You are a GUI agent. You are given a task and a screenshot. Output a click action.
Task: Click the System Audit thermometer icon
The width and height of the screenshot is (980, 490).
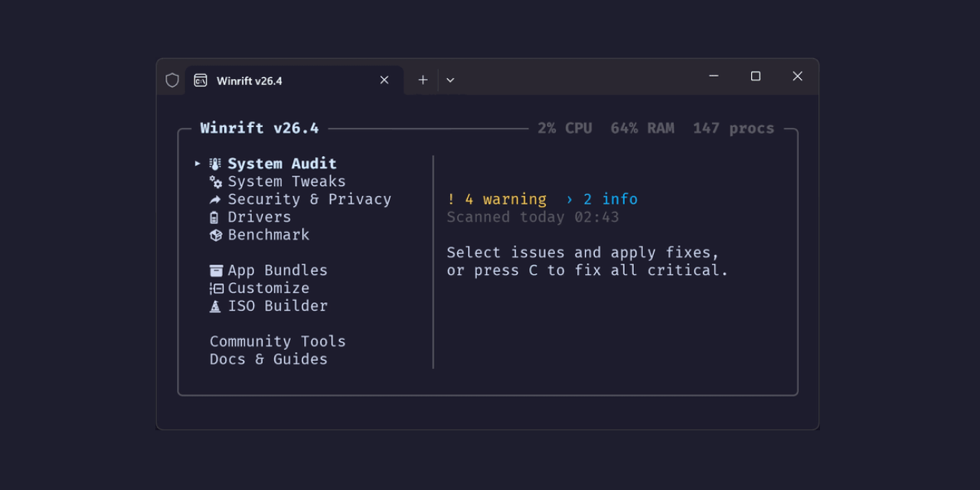click(215, 164)
